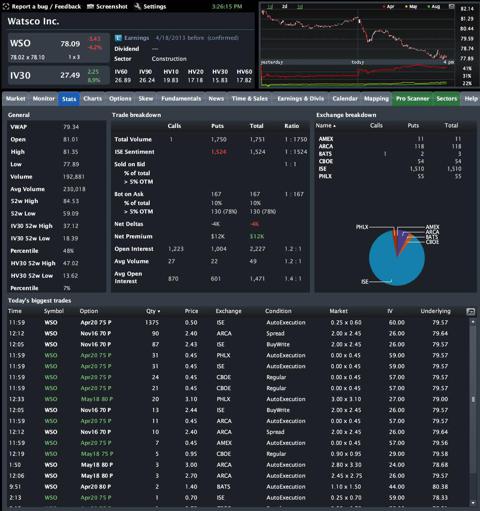Sort by the Time column header
The image size is (480, 511).
tap(15, 311)
